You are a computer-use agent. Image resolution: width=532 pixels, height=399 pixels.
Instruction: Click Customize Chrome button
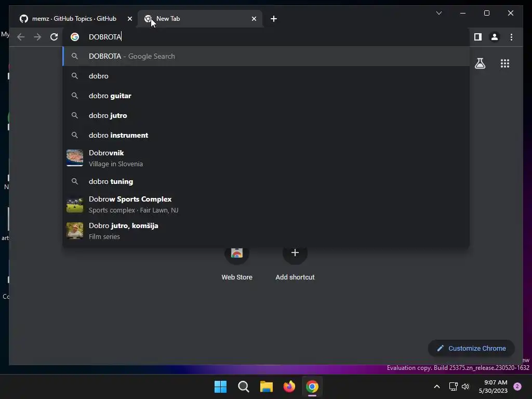pyautogui.click(x=471, y=349)
